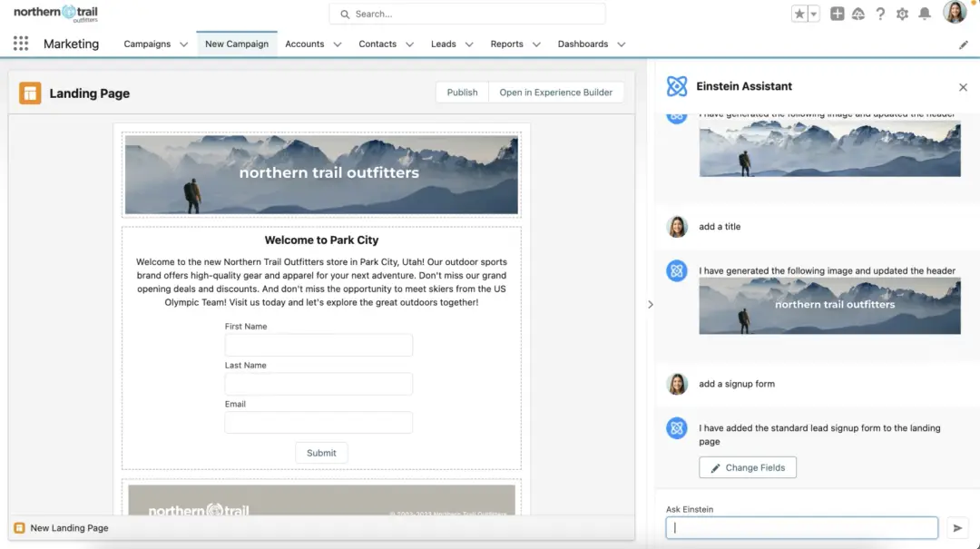Click the send arrow in Einstein Assistant
The image size is (980, 549).
click(957, 528)
